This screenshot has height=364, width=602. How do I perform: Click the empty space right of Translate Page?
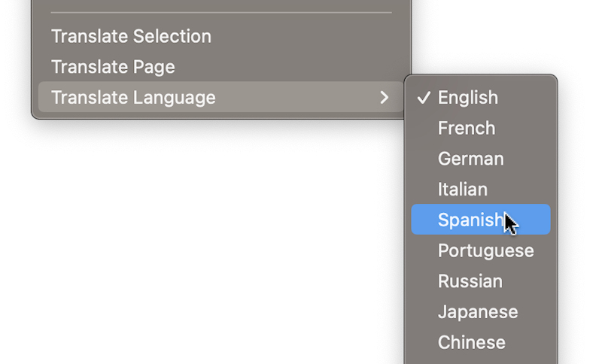(301, 67)
